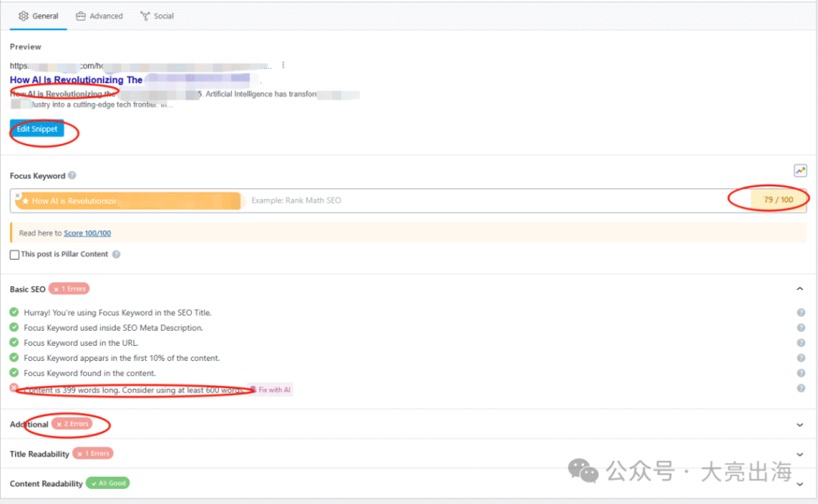
Task: Click help icon beside Pillar Content option
Action: click(x=117, y=255)
